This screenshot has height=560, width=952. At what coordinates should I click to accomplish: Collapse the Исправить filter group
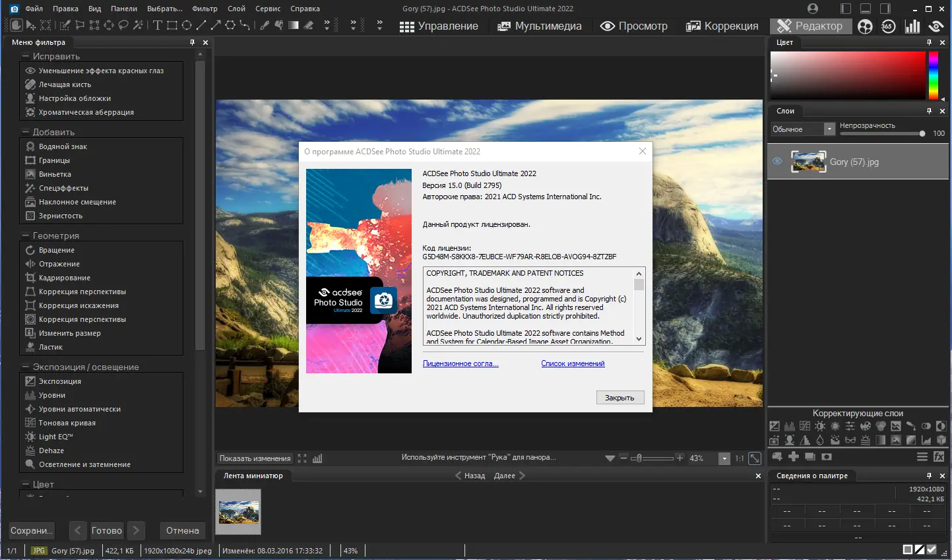pyautogui.click(x=25, y=57)
